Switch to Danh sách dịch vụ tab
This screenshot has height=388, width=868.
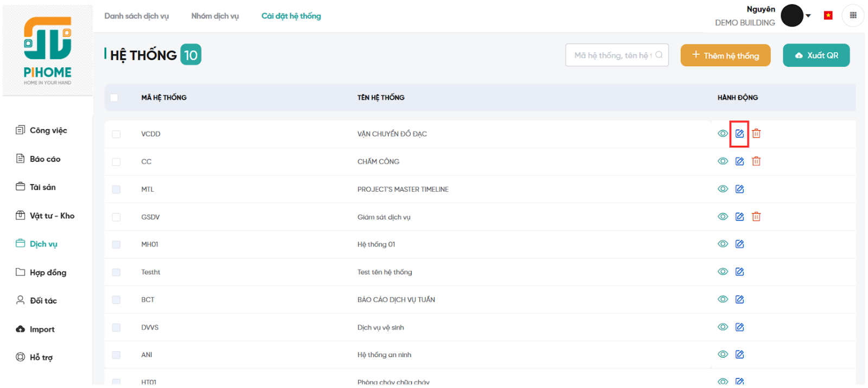pos(137,16)
